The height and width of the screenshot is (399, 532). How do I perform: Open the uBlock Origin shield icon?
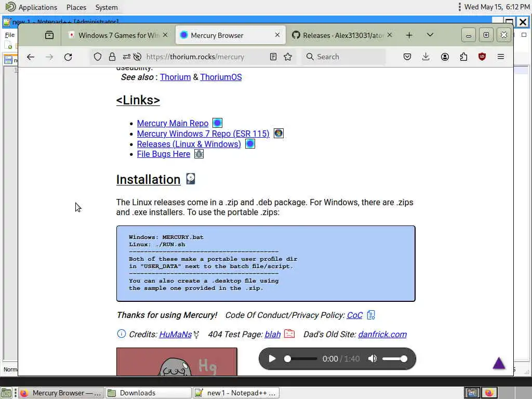tap(482, 57)
